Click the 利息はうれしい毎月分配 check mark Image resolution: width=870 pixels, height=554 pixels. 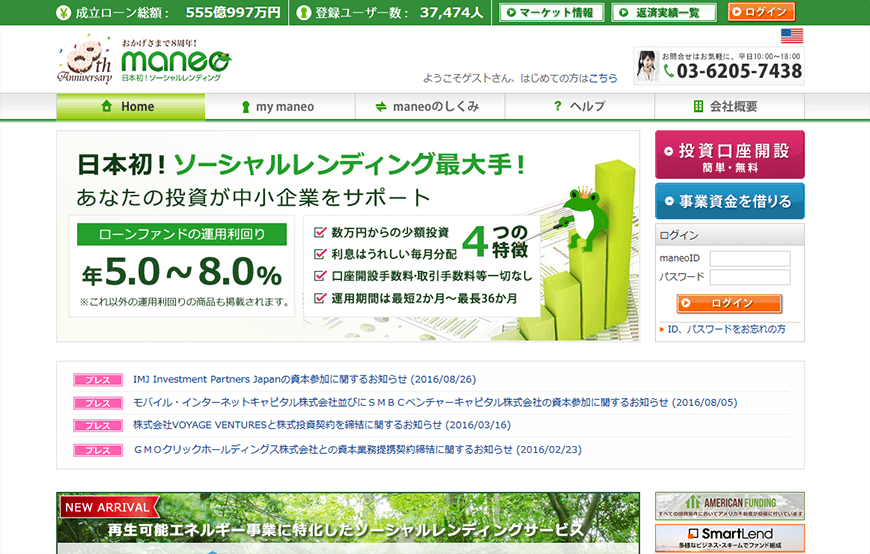pos(320,254)
